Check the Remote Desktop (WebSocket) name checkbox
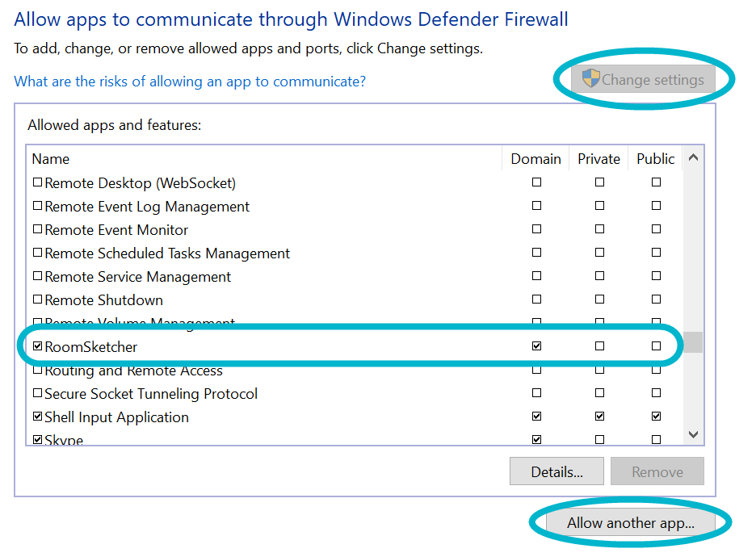The image size is (756, 557). pyautogui.click(x=37, y=183)
